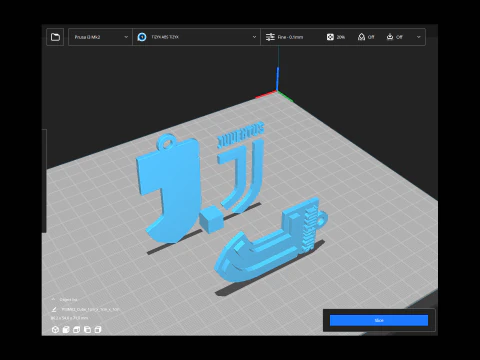Switch to left side view icon
The height and width of the screenshot is (360, 480).
pyautogui.click(x=87, y=330)
